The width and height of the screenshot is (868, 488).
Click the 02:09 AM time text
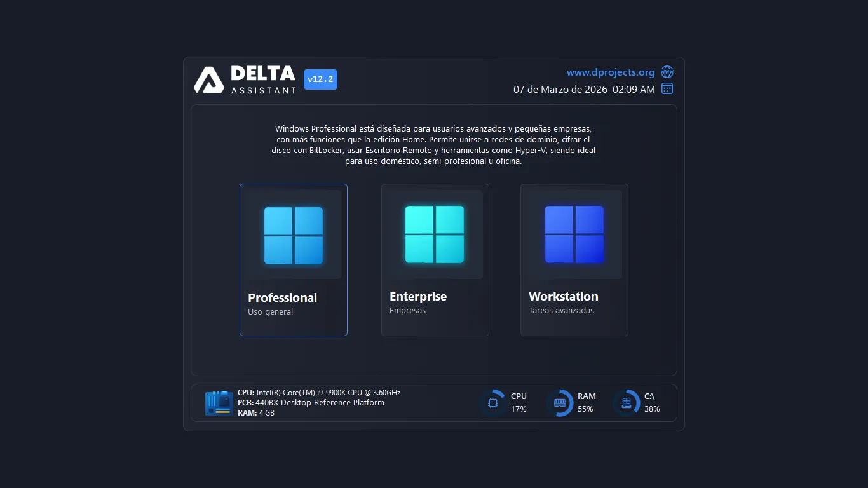coord(634,90)
